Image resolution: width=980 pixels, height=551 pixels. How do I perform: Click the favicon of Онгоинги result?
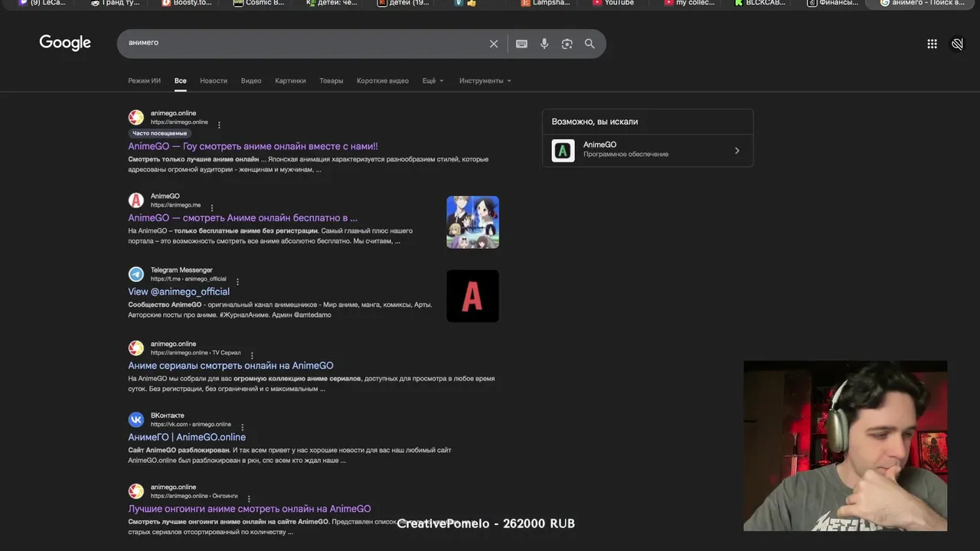coord(136,491)
